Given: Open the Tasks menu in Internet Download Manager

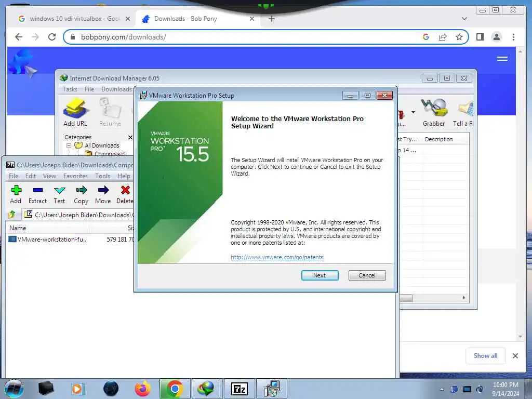Looking at the screenshot, I should (70, 89).
